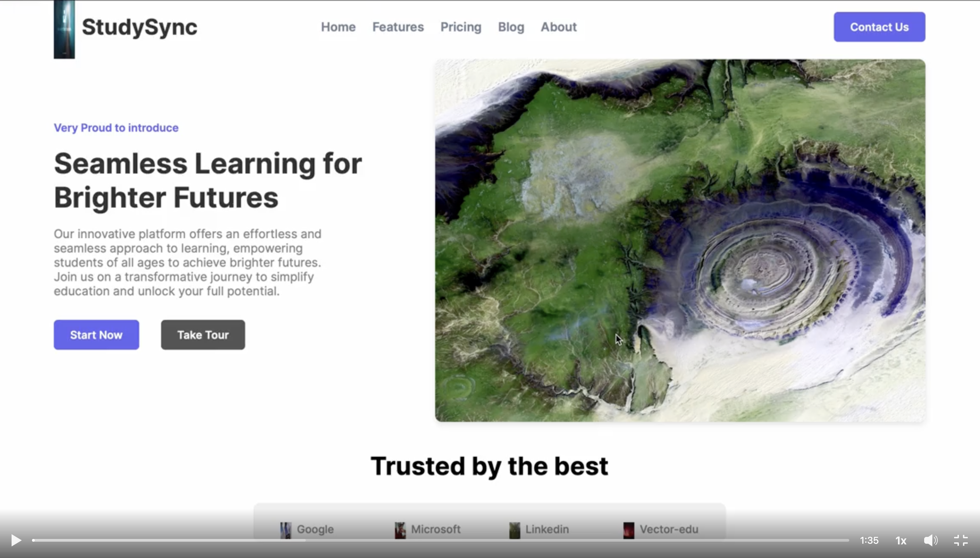Click the satellite hero image
This screenshot has height=558, width=980.
[x=680, y=240]
